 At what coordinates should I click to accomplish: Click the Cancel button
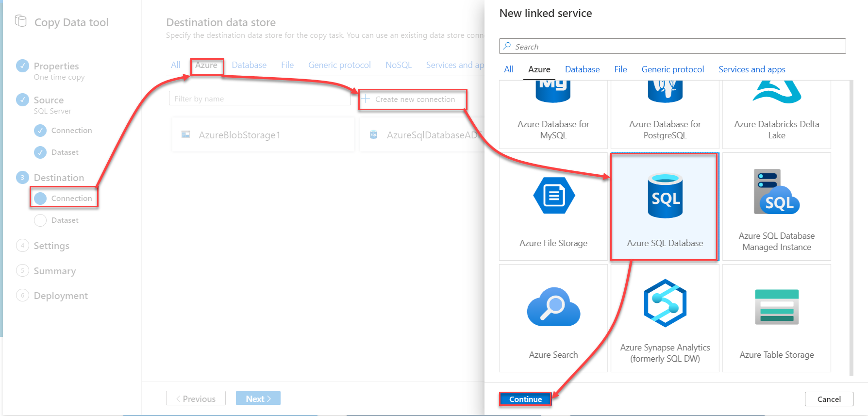[x=829, y=399]
